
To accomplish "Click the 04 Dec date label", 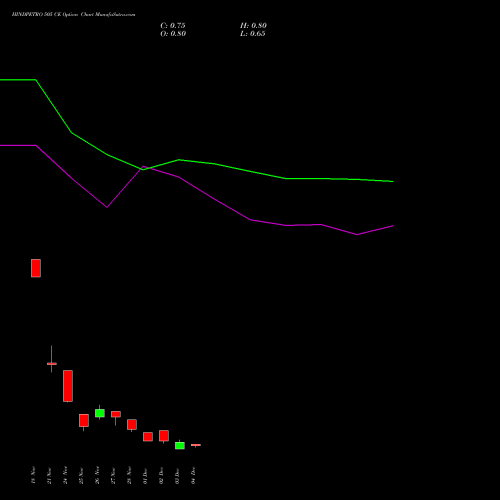I will click(x=193, y=476).
